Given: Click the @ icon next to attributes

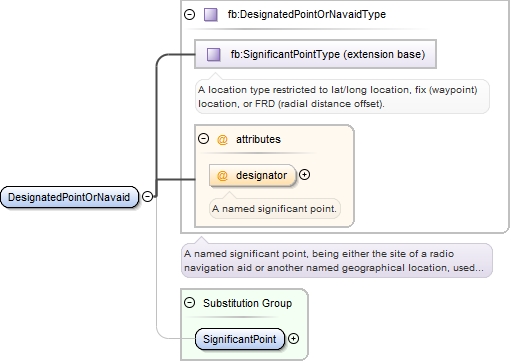Looking at the screenshot, I should coord(222,139).
